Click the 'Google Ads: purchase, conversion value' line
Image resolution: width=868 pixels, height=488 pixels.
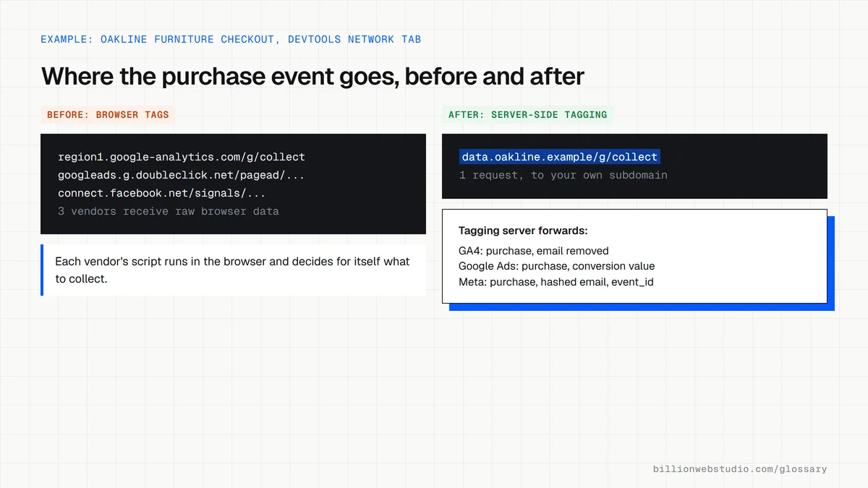pyautogui.click(x=557, y=266)
